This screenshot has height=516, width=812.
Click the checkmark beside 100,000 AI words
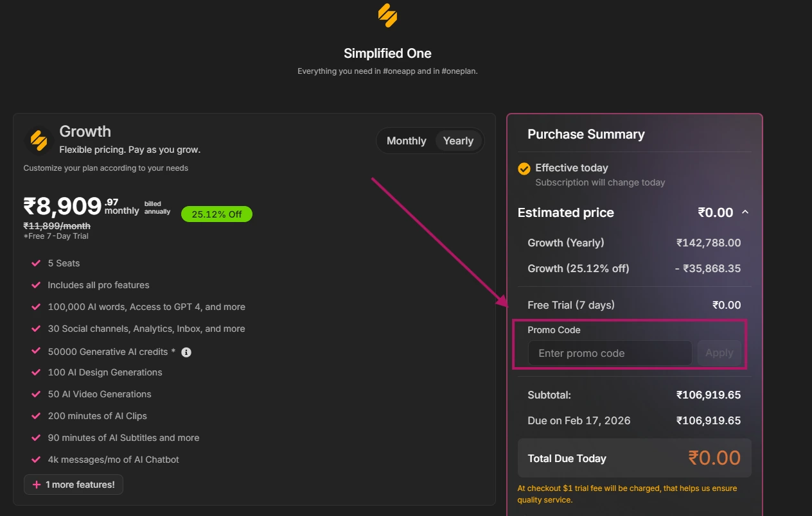pyautogui.click(x=35, y=306)
